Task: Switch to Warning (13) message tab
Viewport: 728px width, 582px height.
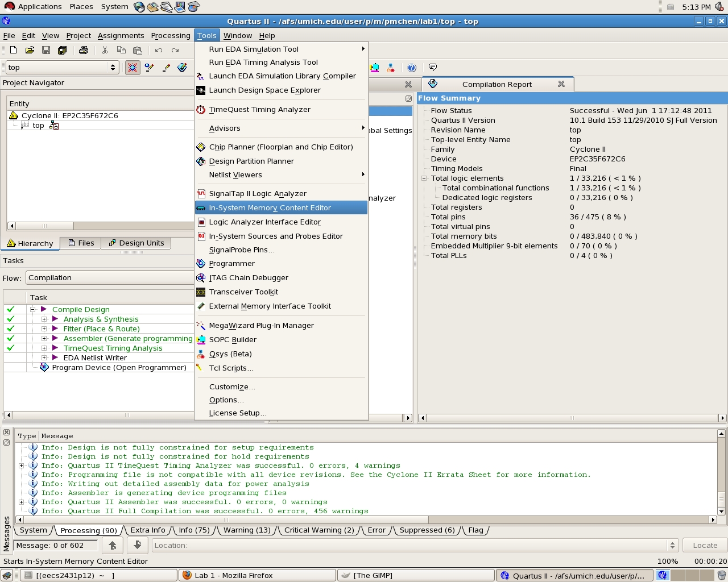Action: [247, 530]
